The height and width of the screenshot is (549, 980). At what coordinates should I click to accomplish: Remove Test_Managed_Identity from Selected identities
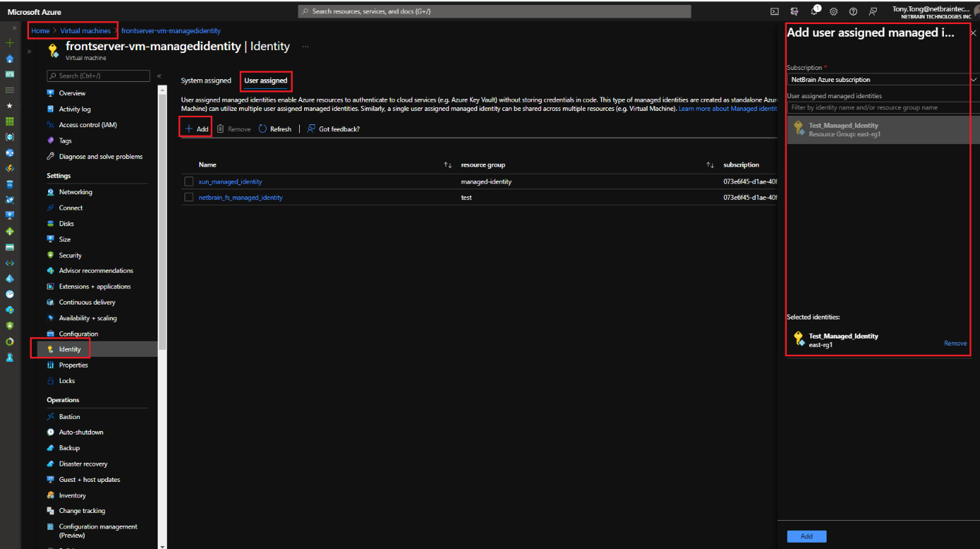955,343
